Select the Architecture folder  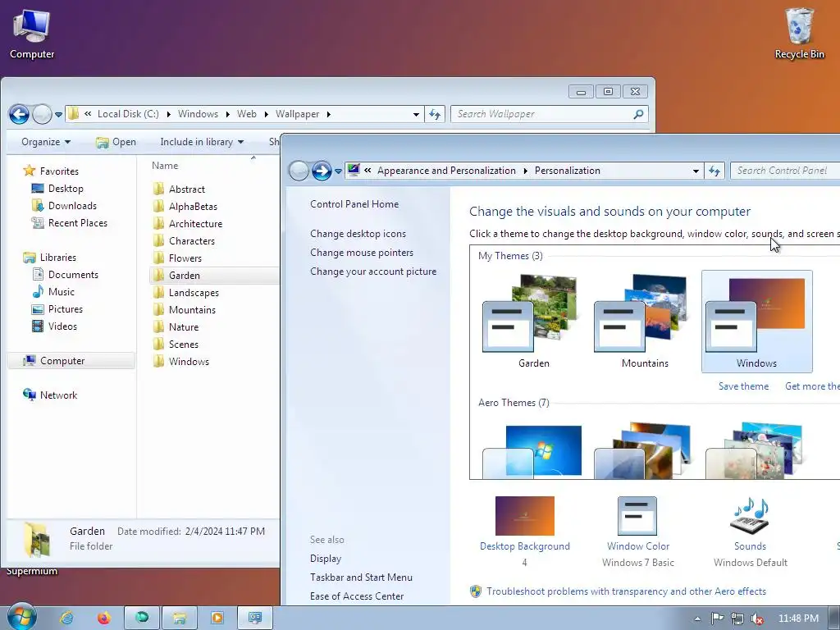click(188, 223)
